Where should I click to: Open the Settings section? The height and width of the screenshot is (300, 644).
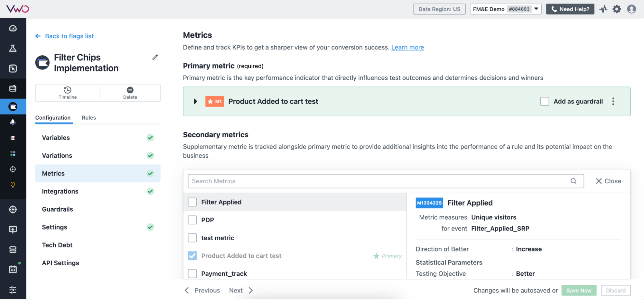point(98,227)
